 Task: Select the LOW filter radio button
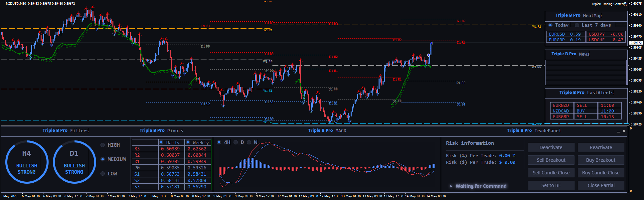coord(103,174)
